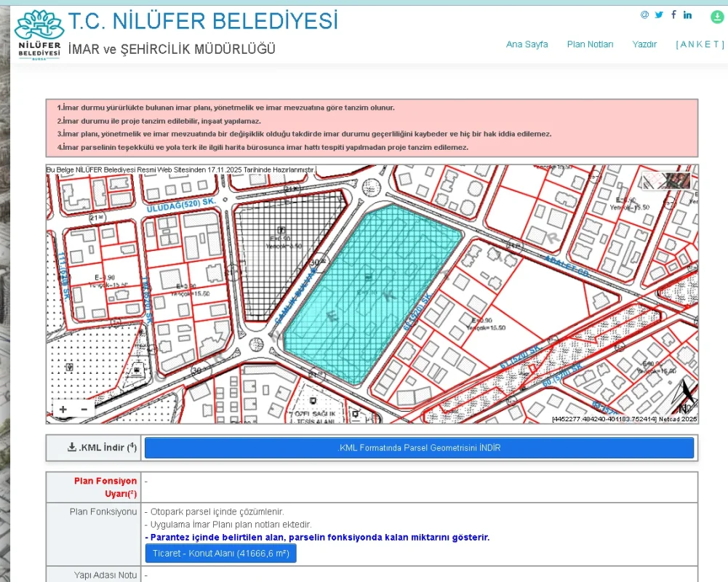Open the LinkedIn social link
728x582 pixels.
(x=687, y=15)
